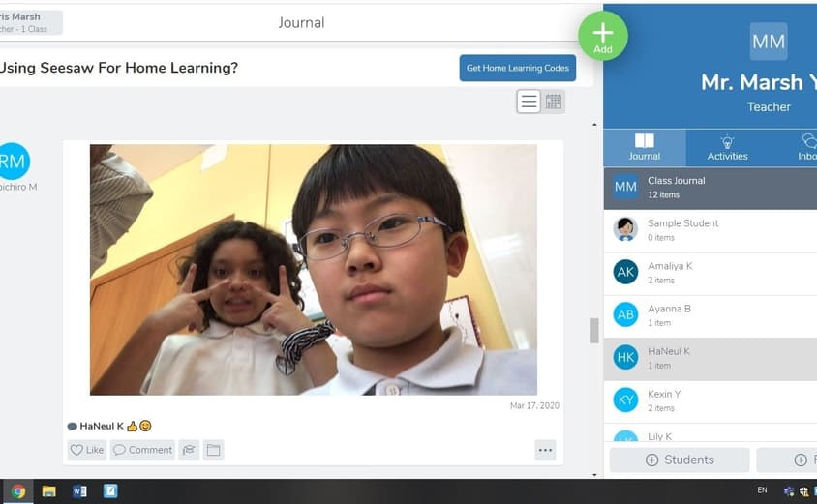The height and width of the screenshot is (504, 817).
Task: Switch to calendar view of journal
Action: pyautogui.click(x=554, y=102)
